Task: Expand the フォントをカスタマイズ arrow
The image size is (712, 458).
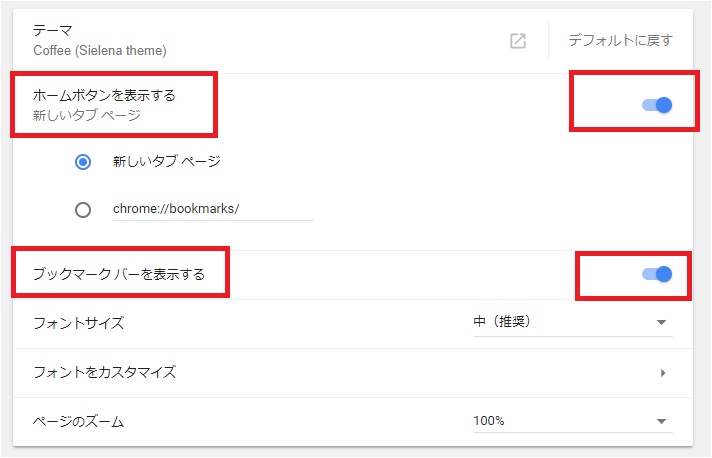Action: click(663, 373)
